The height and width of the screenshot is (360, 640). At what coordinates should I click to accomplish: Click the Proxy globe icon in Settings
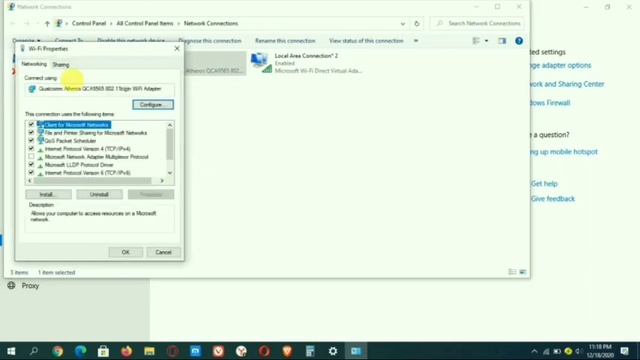(x=11, y=286)
